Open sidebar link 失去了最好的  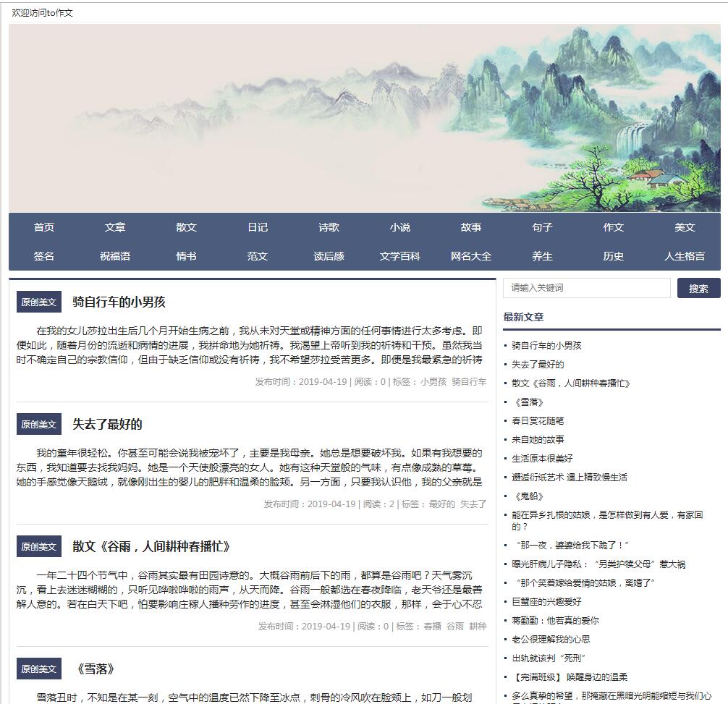pos(538,365)
